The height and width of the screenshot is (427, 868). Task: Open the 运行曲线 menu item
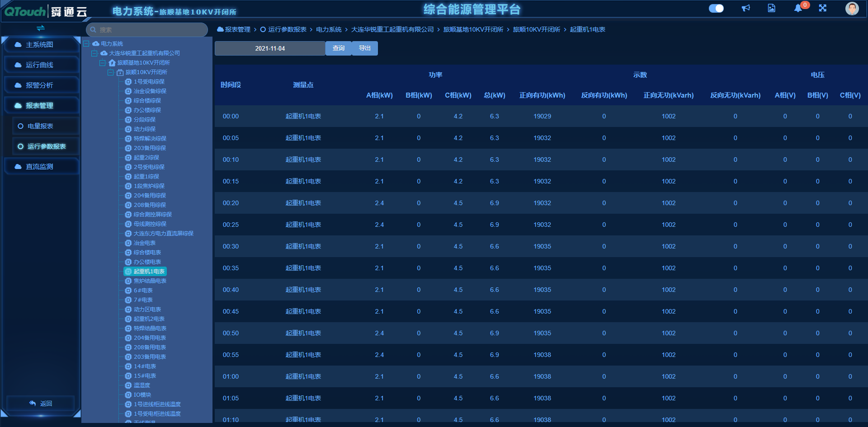[39, 65]
